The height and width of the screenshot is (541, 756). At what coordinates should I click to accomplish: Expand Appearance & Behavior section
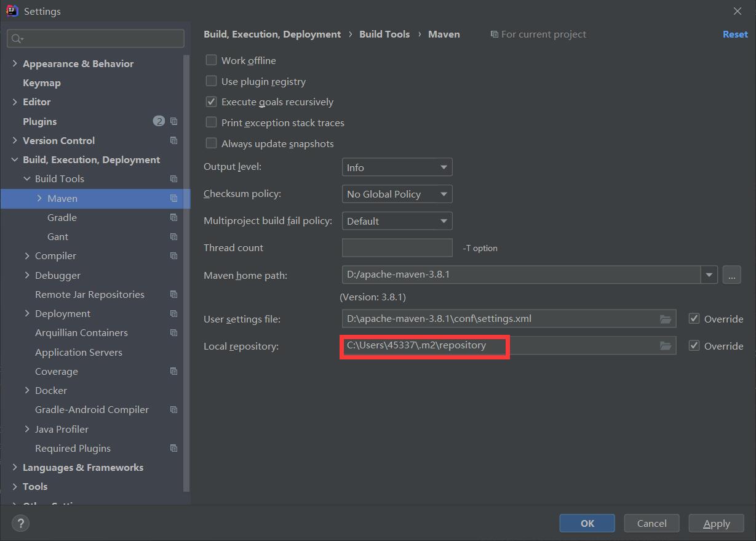pyautogui.click(x=15, y=63)
